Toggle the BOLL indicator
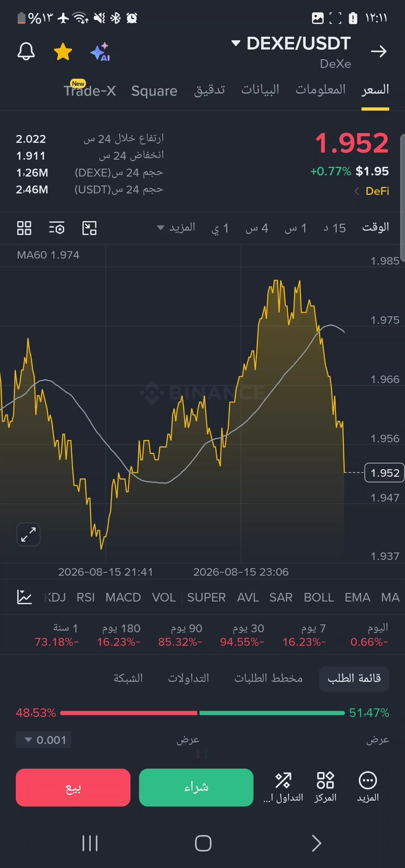 point(319,597)
